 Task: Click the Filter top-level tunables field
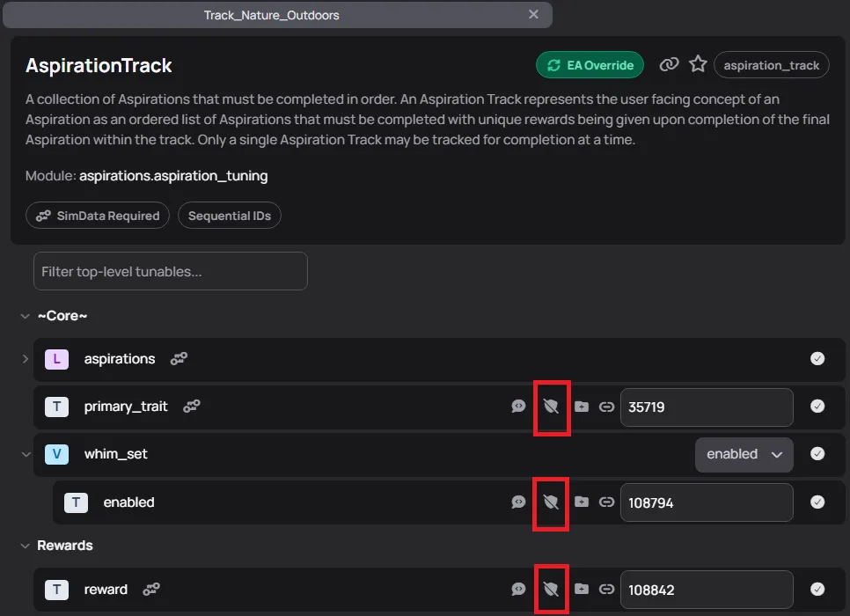point(170,272)
